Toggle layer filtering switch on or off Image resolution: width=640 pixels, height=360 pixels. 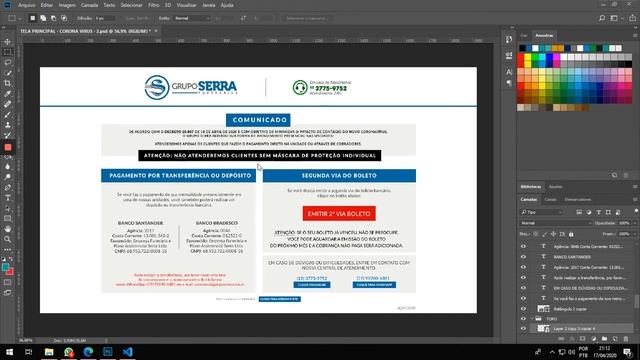tap(636, 211)
